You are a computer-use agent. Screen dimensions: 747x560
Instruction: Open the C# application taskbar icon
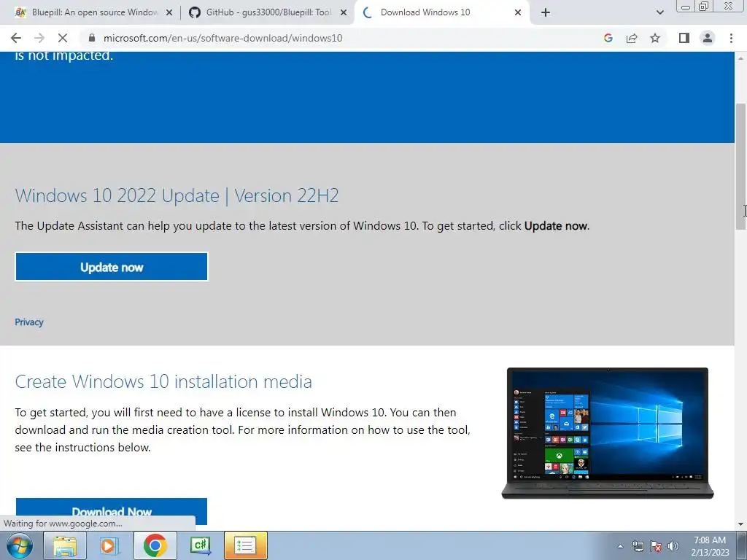[x=200, y=545]
